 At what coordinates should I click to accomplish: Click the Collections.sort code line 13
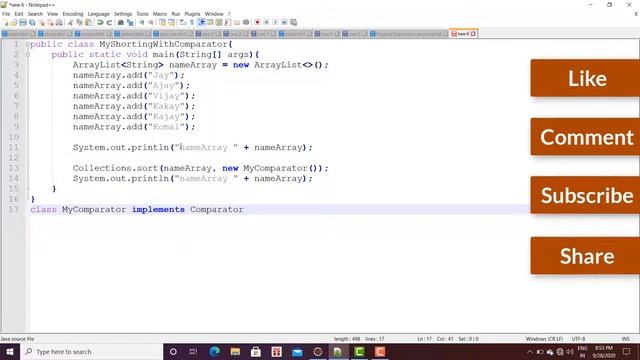tap(200, 168)
